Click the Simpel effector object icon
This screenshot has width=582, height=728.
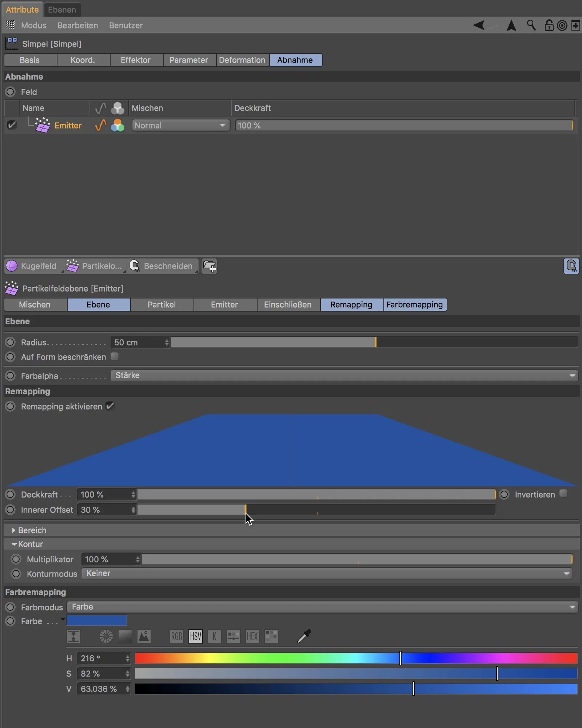12,44
